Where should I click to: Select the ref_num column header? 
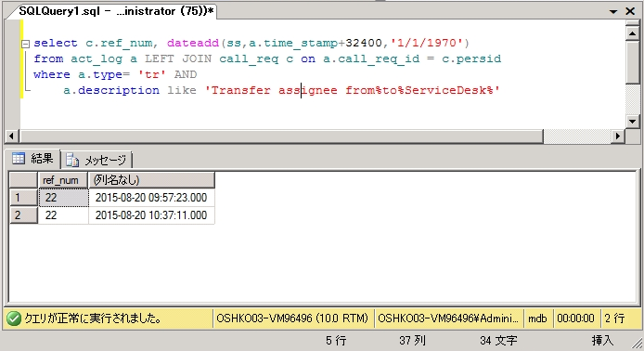[63, 180]
